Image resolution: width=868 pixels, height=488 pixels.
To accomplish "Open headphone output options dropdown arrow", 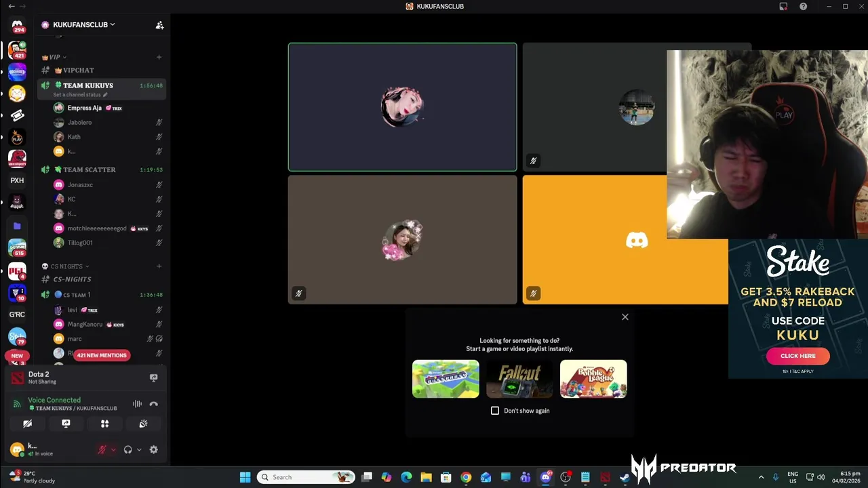I will click(139, 449).
